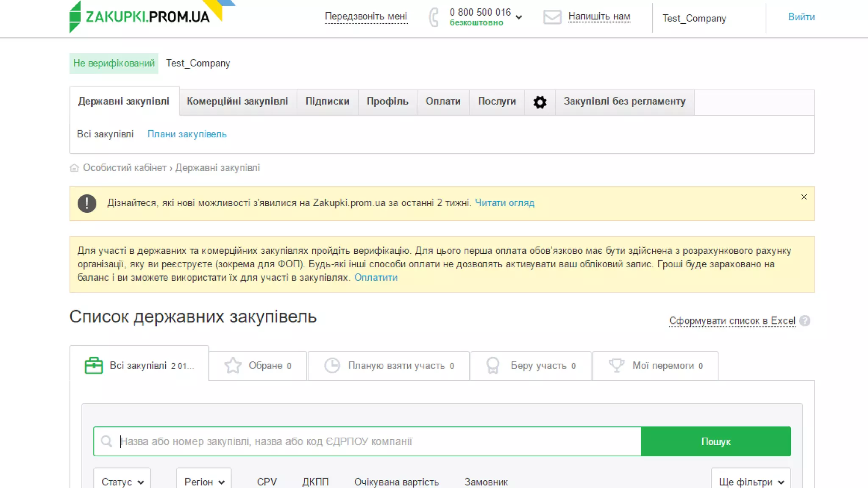868x488 pixels.
Task: Close the yellow notification banner
Action: tap(804, 197)
